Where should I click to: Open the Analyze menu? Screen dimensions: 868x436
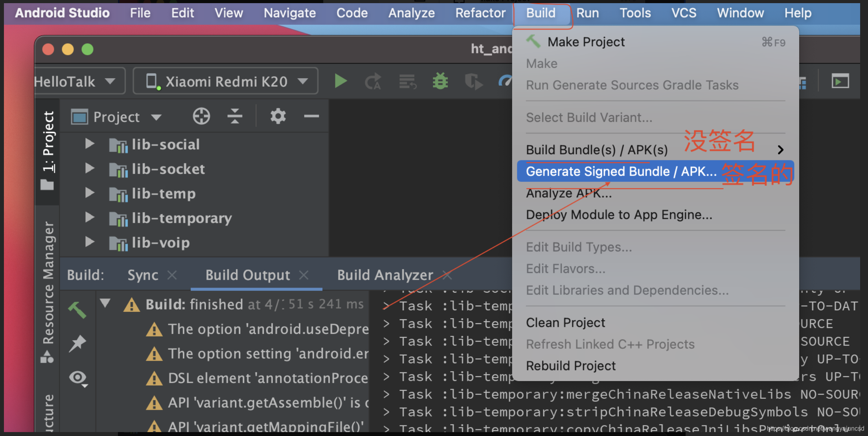coord(412,13)
